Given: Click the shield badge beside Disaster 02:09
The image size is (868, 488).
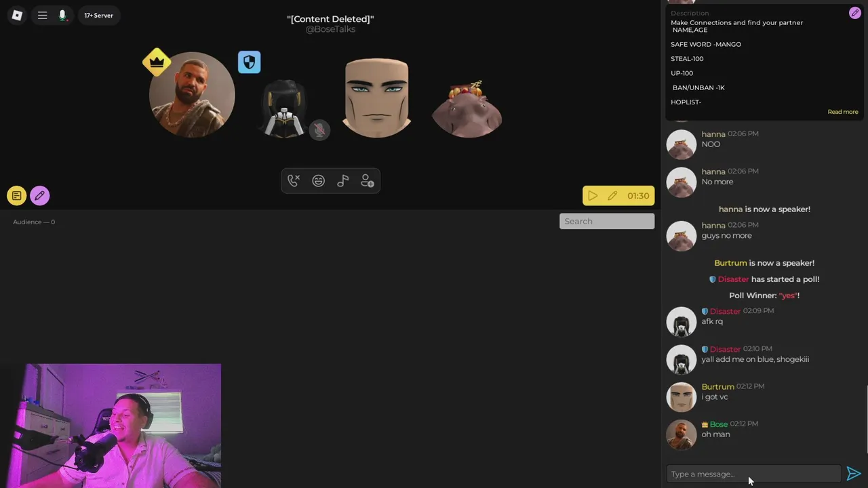Looking at the screenshot, I should (x=705, y=312).
